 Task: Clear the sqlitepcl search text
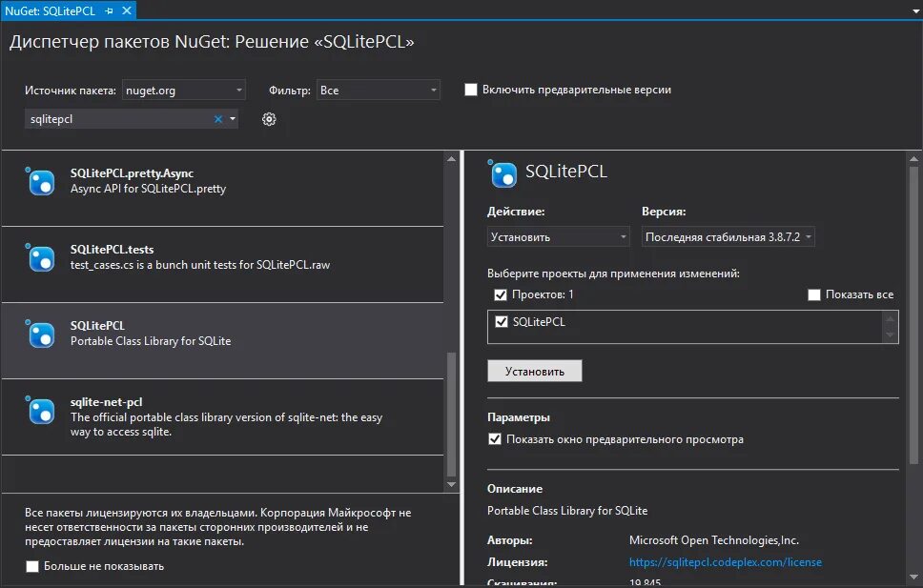[x=217, y=119]
